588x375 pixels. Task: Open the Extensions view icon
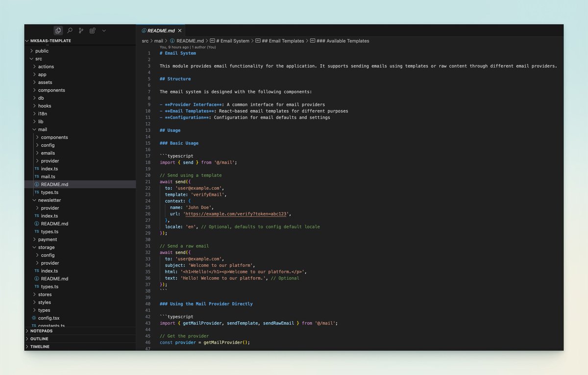click(x=92, y=30)
